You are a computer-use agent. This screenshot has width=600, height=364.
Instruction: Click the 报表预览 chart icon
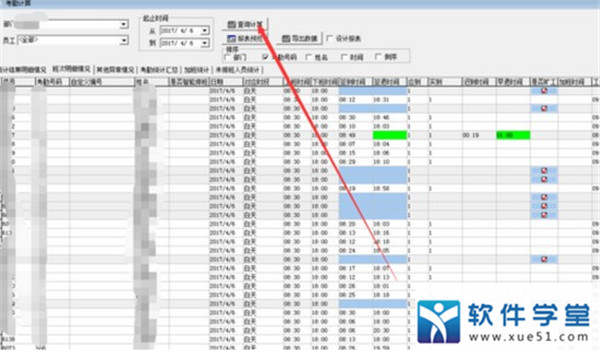click(231, 38)
